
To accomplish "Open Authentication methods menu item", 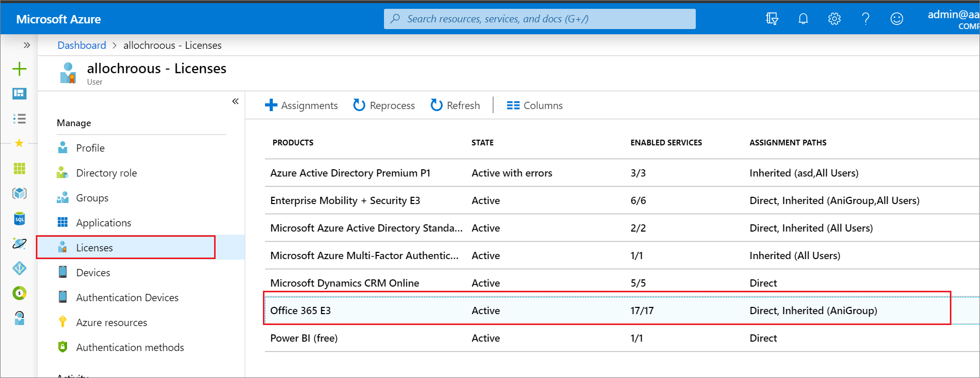I will pos(130,347).
